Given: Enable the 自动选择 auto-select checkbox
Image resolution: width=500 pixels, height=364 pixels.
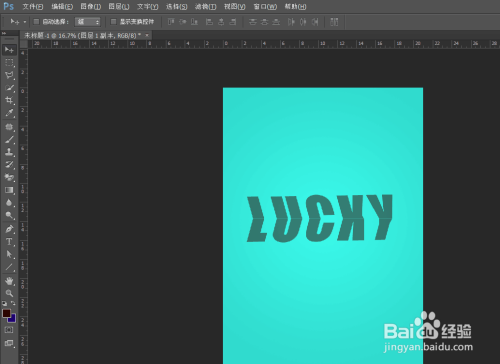Looking at the screenshot, I should [36, 22].
